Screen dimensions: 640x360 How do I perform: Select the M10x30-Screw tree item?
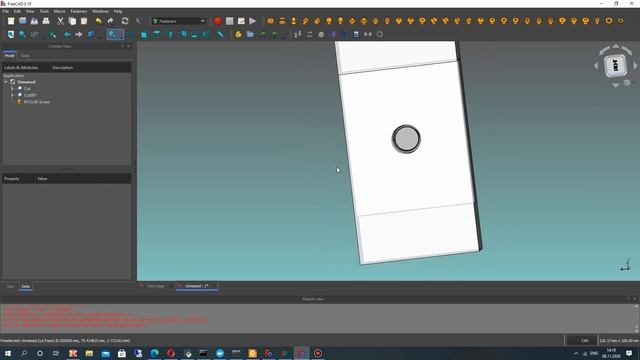point(37,102)
